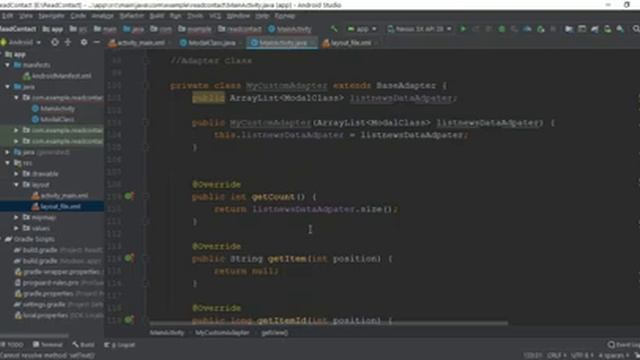Run the app with green play button

click(x=463, y=29)
